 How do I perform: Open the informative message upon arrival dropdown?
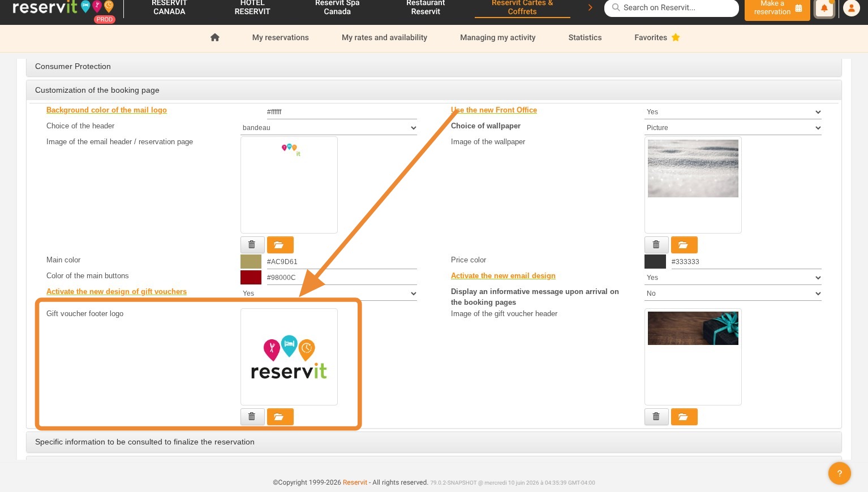[733, 294]
